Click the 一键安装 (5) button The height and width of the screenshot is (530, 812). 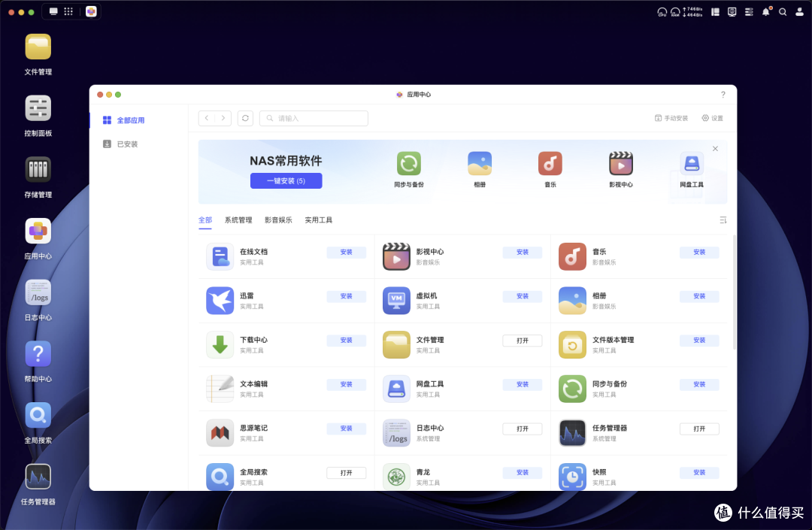[x=286, y=180]
